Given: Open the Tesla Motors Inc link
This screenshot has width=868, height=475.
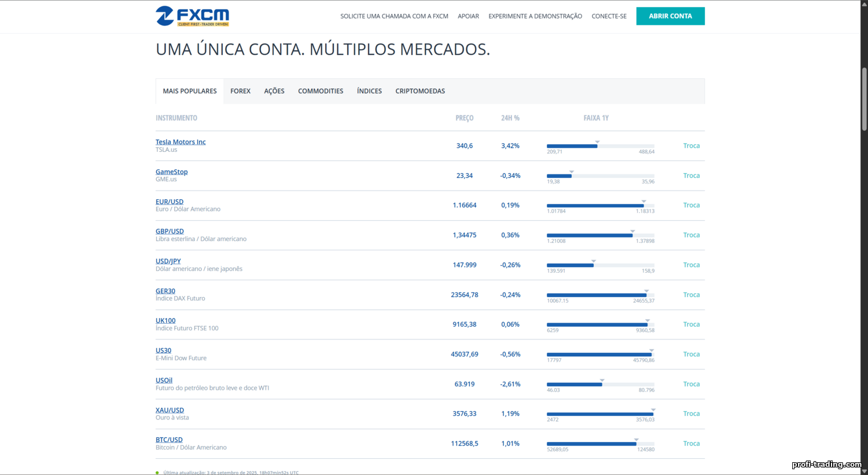Looking at the screenshot, I should click(181, 142).
